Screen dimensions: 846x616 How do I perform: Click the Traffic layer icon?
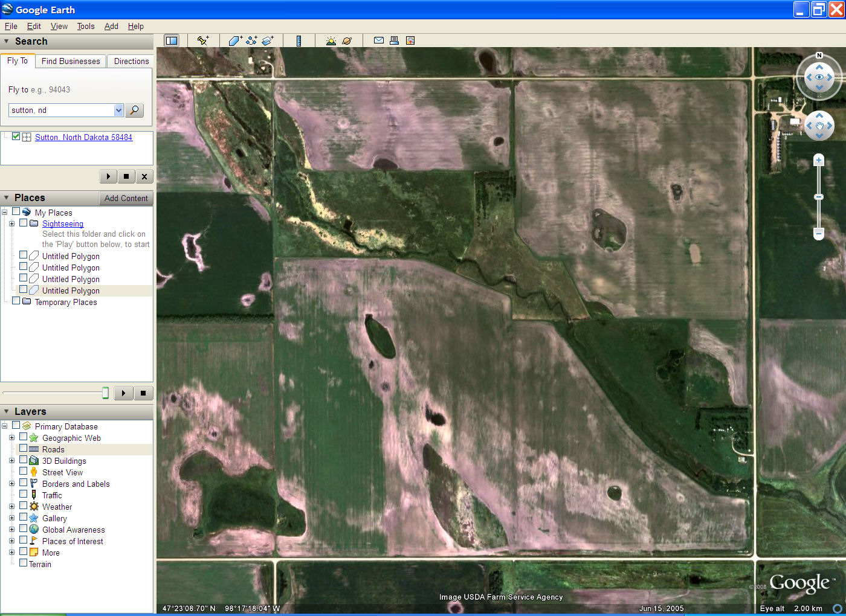tap(34, 495)
